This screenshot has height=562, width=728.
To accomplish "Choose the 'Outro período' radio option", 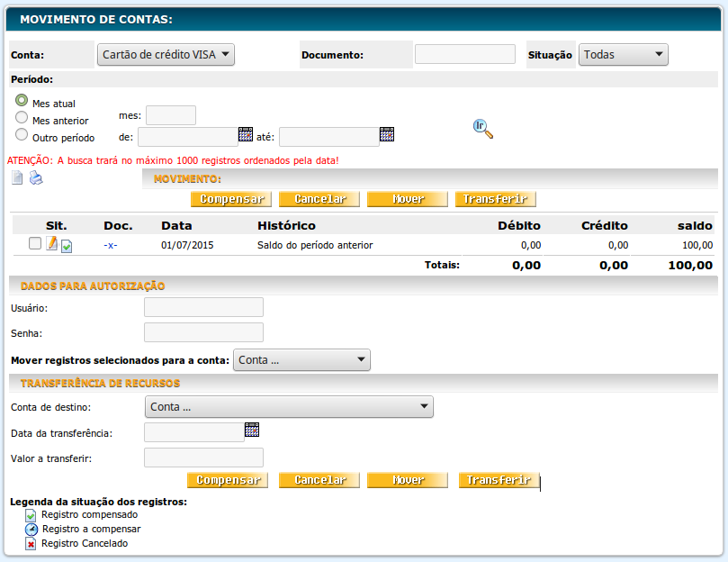I will [22, 134].
